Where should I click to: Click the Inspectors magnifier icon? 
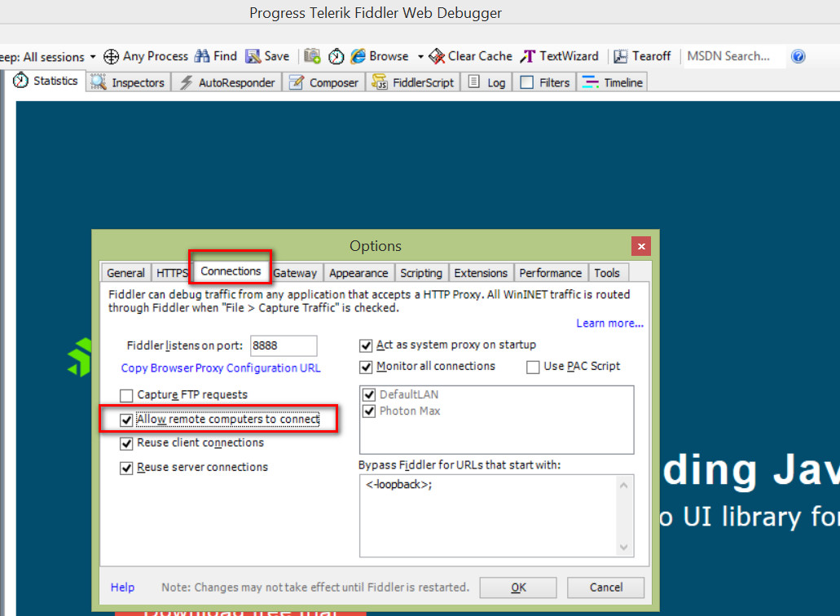98,82
